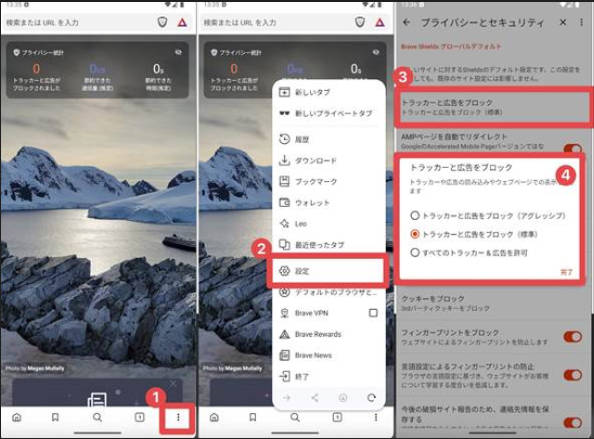Open Brave Rewards from the menu
Image resolution: width=594 pixels, height=439 pixels.
[329, 334]
